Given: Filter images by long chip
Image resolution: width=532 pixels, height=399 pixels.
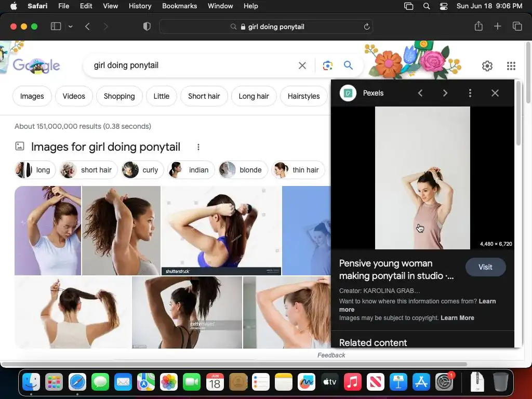Looking at the screenshot, I should pyautogui.click(x=35, y=170).
